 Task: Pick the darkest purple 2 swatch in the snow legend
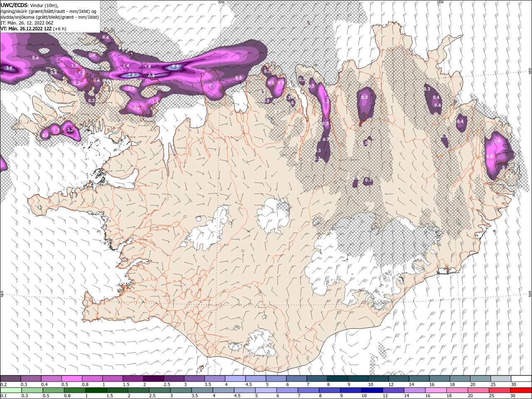[x=153, y=379]
